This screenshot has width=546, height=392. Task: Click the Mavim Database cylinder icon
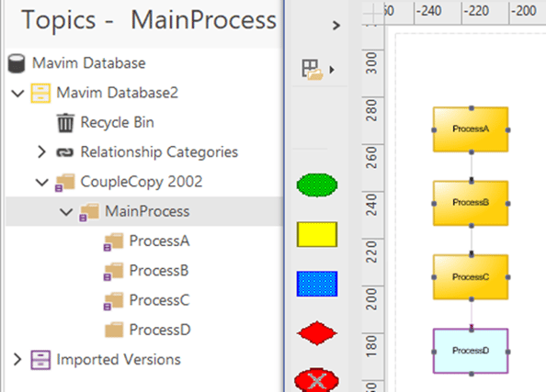(17, 63)
